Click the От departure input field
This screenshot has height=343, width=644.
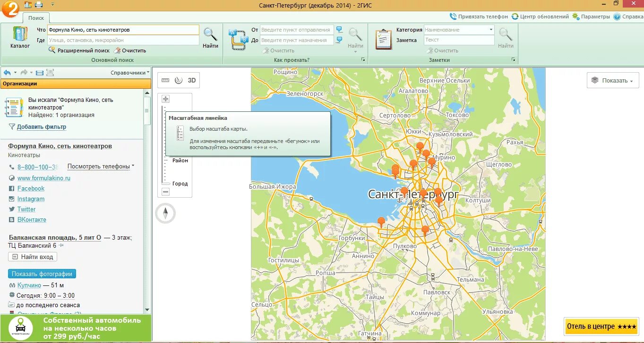pos(297,30)
